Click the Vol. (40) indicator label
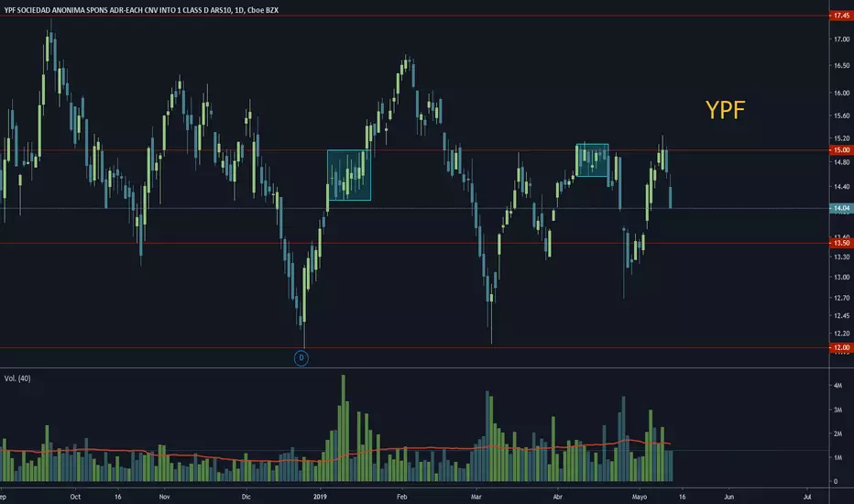The image size is (854, 504). [17, 378]
